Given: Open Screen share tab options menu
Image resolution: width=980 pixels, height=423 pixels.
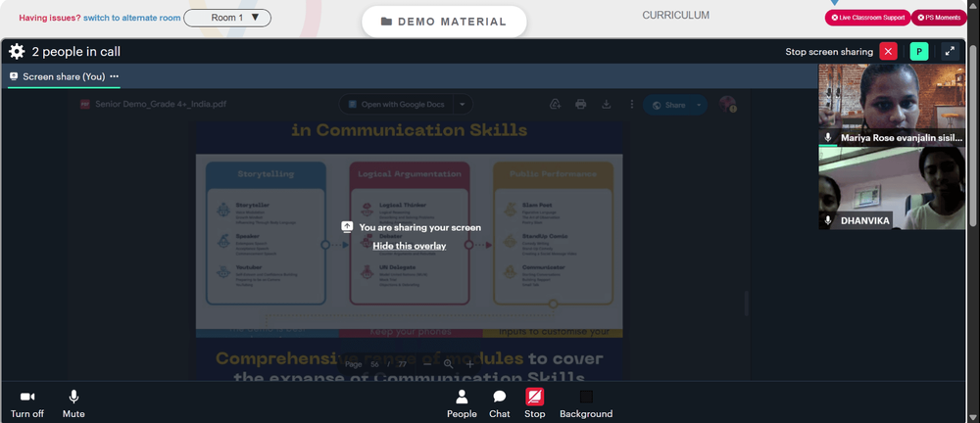Looking at the screenshot, I should [115, 76].
